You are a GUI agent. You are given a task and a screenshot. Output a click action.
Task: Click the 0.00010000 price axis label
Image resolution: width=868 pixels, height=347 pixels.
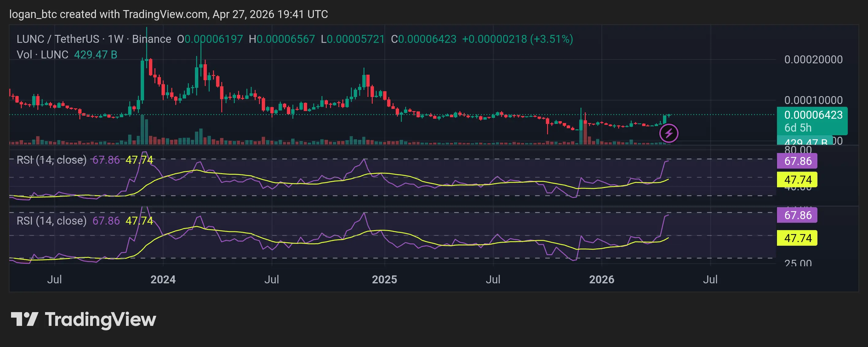[813, 100]
